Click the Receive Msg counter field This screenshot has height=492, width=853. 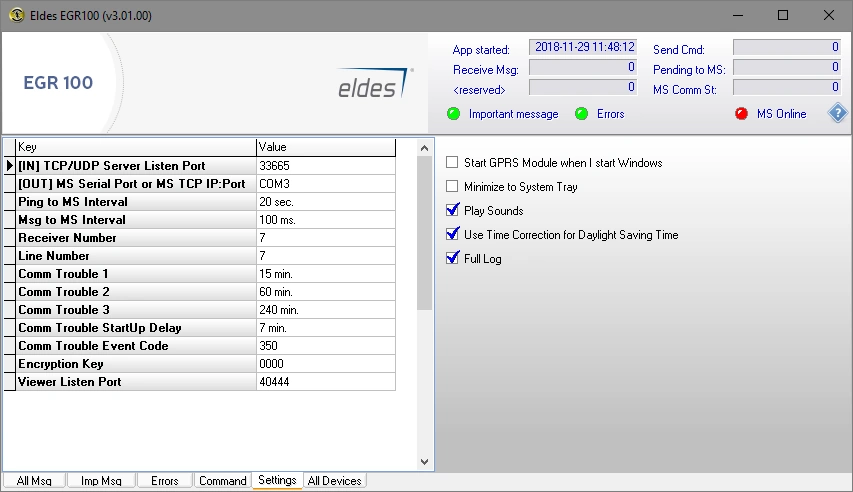pyautogui.click(x=583, y=67)
